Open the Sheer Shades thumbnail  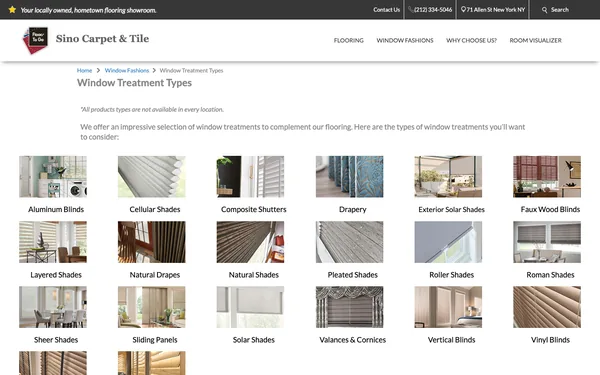53,307
